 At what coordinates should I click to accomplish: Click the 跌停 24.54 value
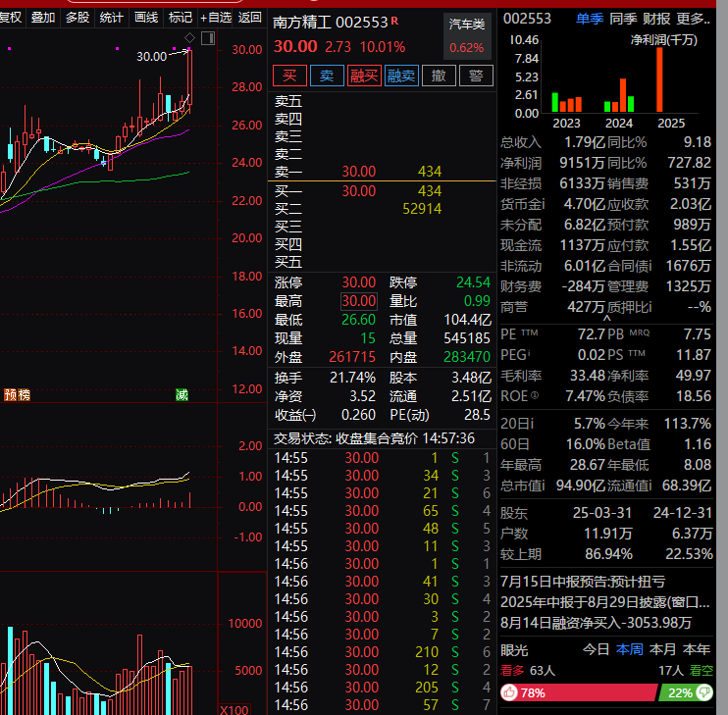tap(473, 282)
